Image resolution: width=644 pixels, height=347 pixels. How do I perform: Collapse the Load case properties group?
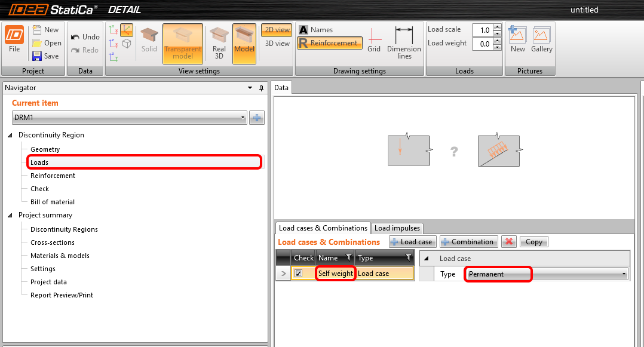pos(427,259)
